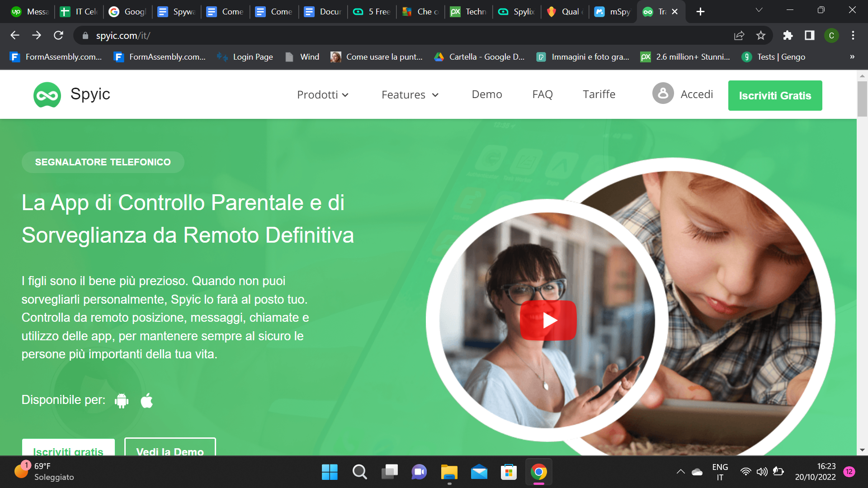Open the Tariffe menu item
Screen dimensions: 868x488
pyautogui.click(x=599, y=94)
